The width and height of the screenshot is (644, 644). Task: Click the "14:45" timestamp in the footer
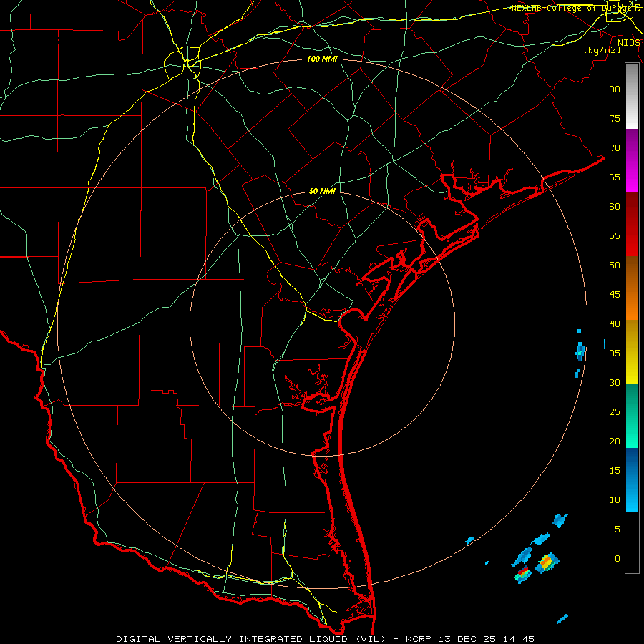517,639
